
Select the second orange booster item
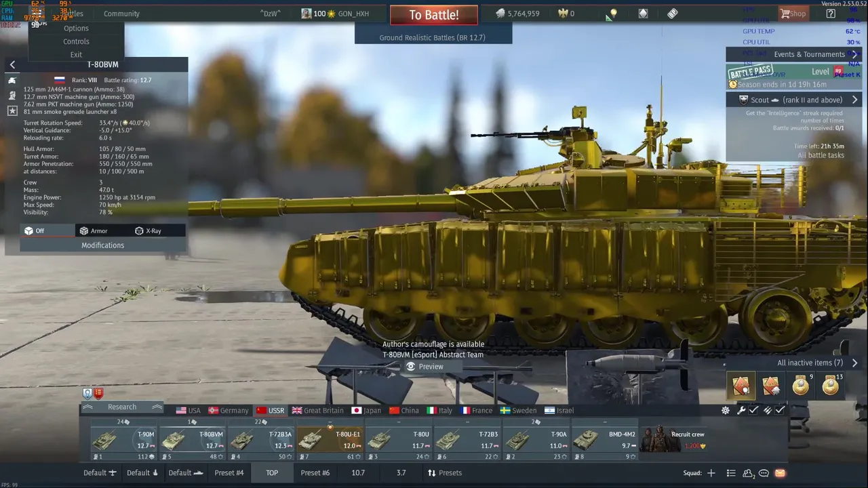pos(771,386)
